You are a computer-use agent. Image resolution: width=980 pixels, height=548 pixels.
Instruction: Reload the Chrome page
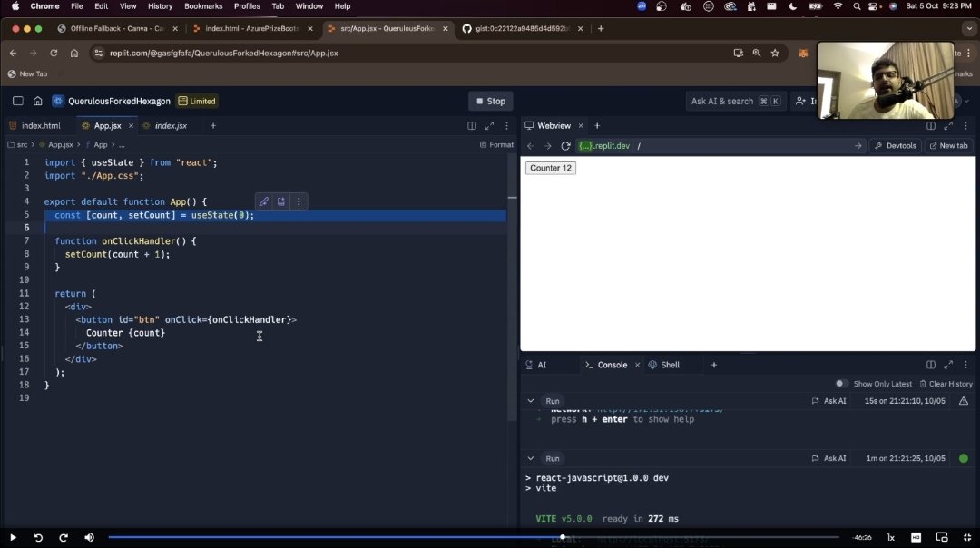pos(54,54)
